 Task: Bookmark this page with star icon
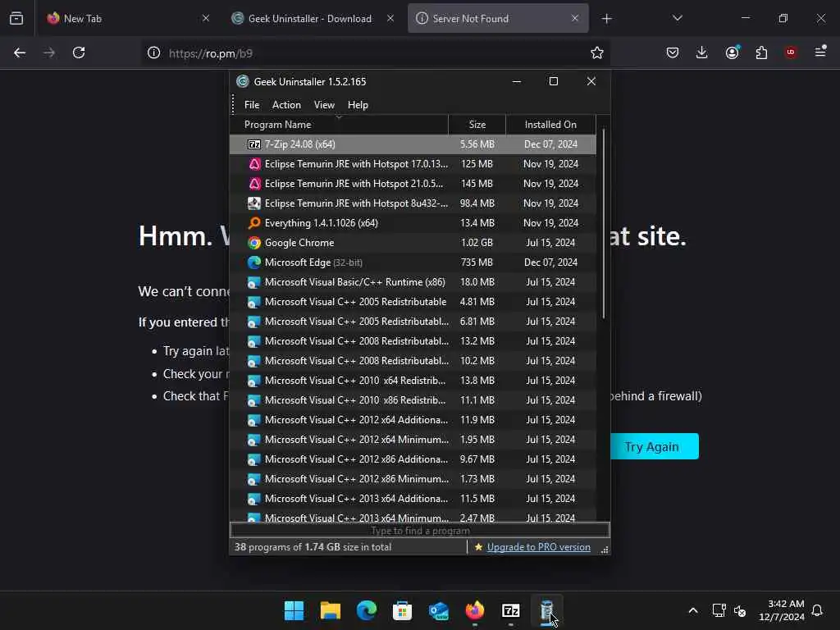pos(597,52)
